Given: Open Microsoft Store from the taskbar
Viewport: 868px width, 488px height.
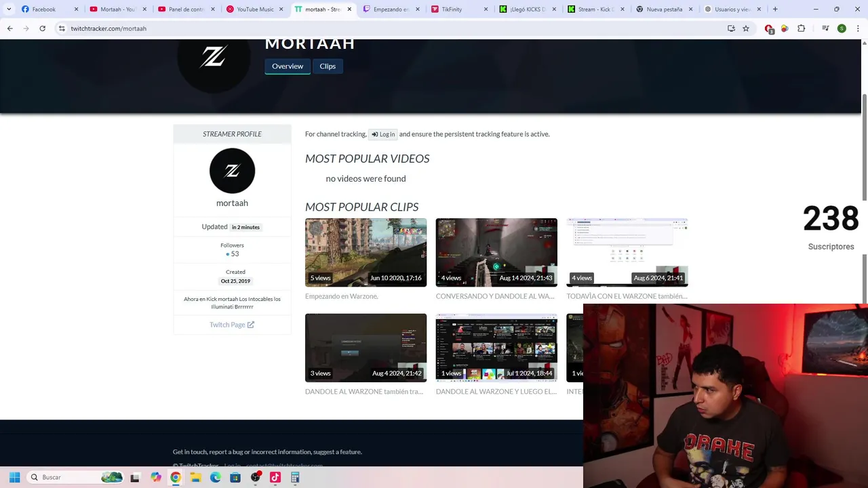Looking at the screenshot, I should coord(235,477).
